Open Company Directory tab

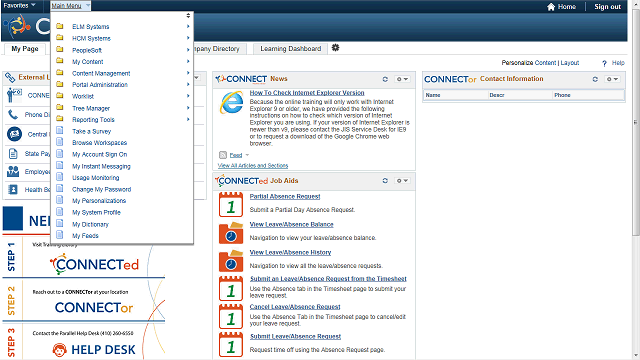pyautogui.click(x=220, y=49)
